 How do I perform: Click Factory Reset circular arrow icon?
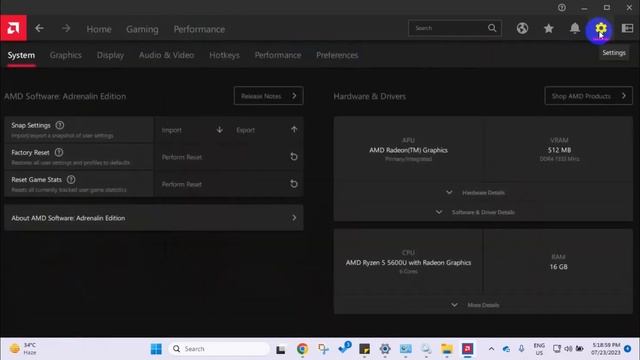[293, 157]
